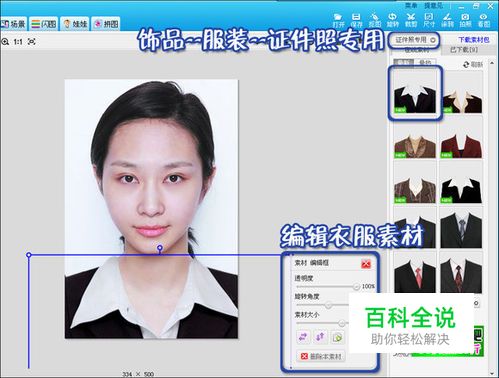Select the 抠图 cutout tool

(x=374, y=20)
